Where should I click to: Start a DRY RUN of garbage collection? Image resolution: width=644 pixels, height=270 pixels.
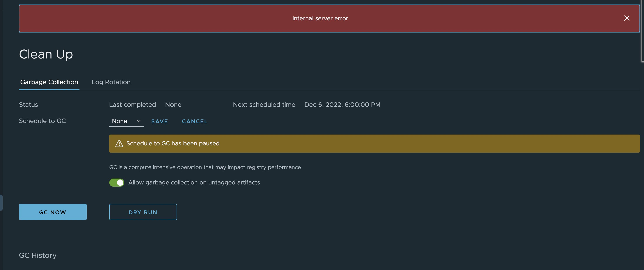click(143, 212)
